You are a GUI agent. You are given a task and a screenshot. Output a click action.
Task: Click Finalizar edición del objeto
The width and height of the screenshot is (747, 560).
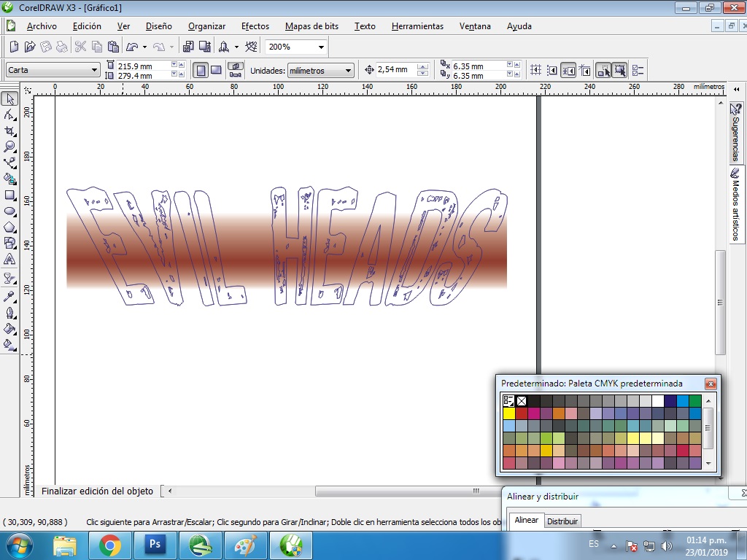tap(97, 491)
